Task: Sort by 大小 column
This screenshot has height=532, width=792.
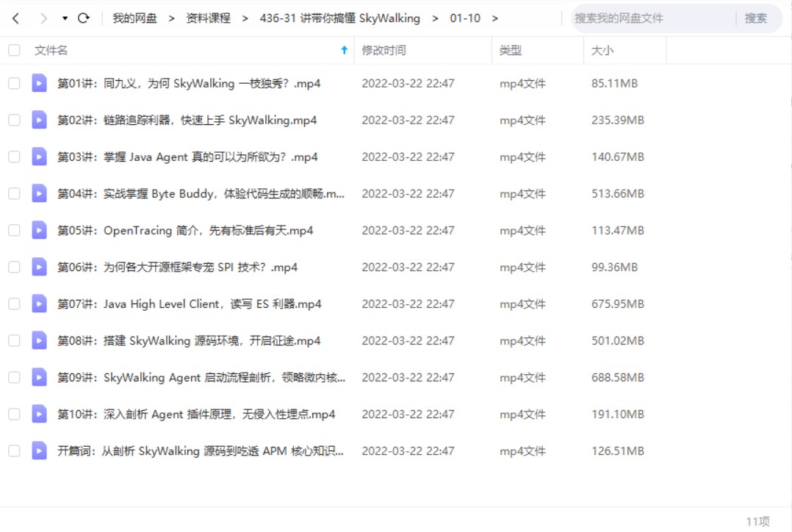Action: (602, 50)
